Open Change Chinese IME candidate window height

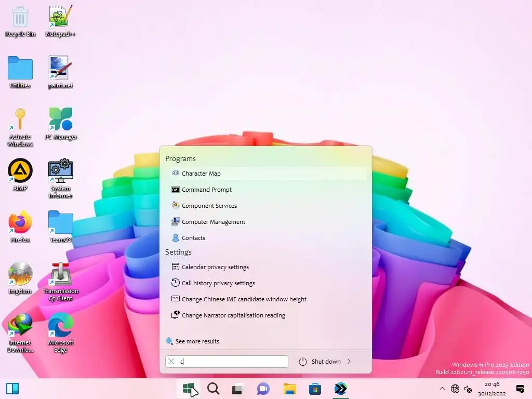point(268,299)
